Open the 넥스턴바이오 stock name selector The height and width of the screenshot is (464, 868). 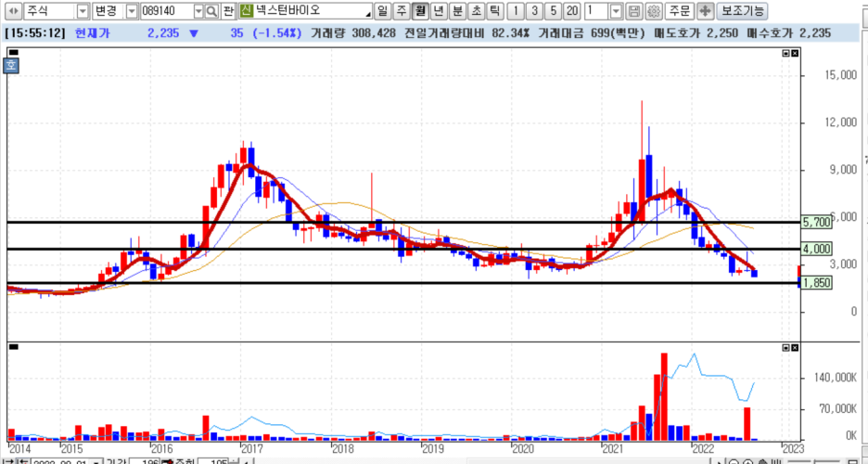click(313, 10)
